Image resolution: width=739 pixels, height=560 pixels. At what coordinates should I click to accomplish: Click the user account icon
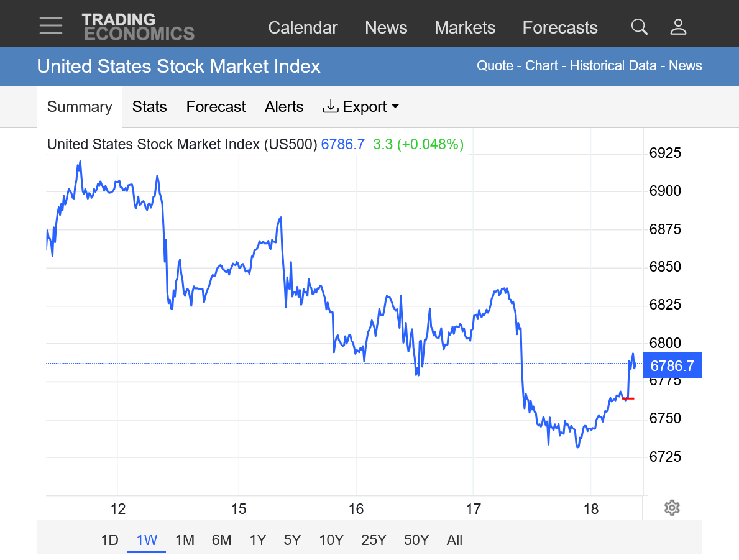678,27
